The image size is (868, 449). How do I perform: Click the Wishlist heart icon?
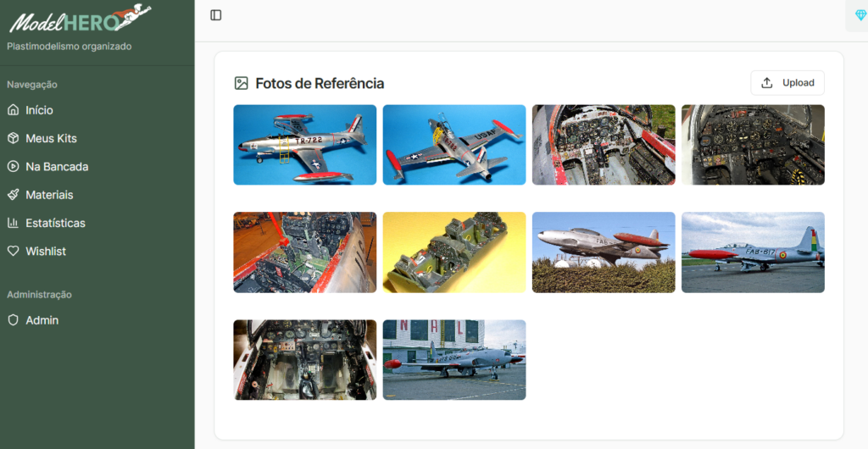pyautogui.click(x=14, y=251)
